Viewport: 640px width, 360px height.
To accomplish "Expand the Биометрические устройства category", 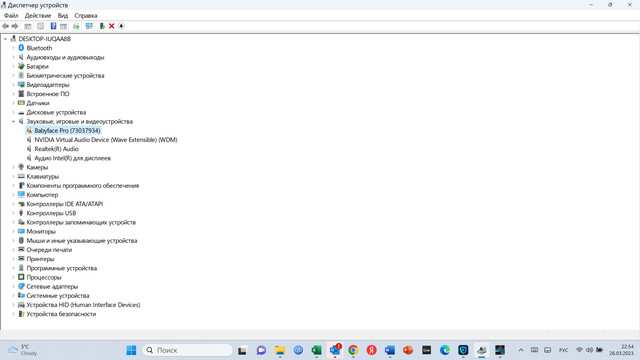I will [13, 76].
